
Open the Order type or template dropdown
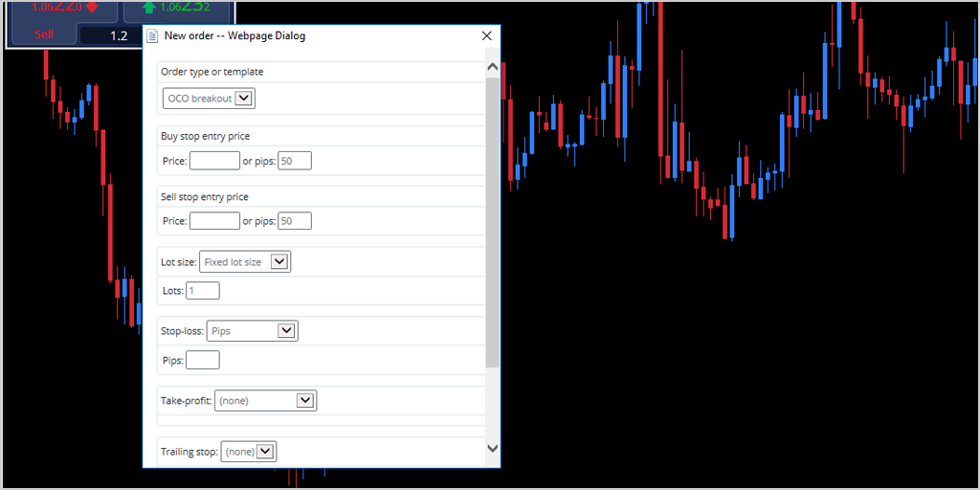point(209,99)
